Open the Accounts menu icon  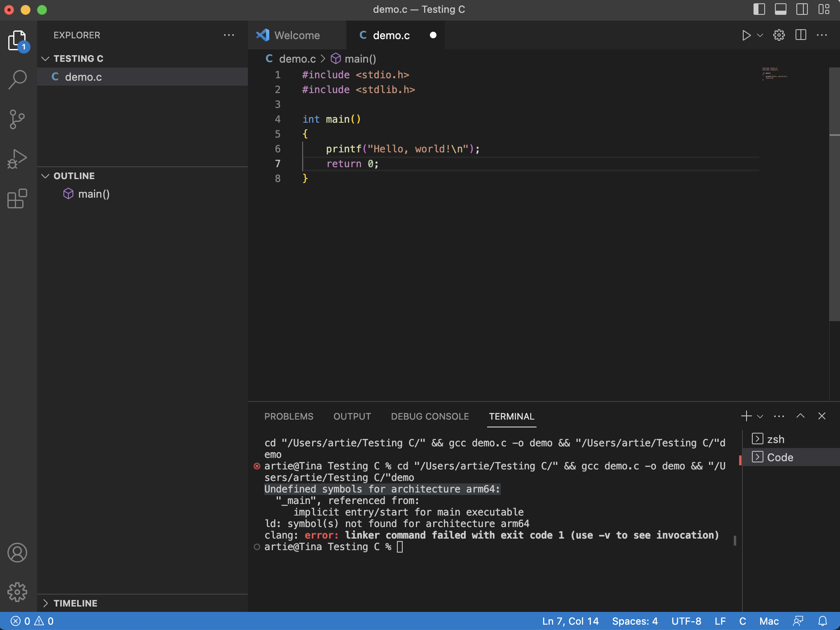point(18,553)
